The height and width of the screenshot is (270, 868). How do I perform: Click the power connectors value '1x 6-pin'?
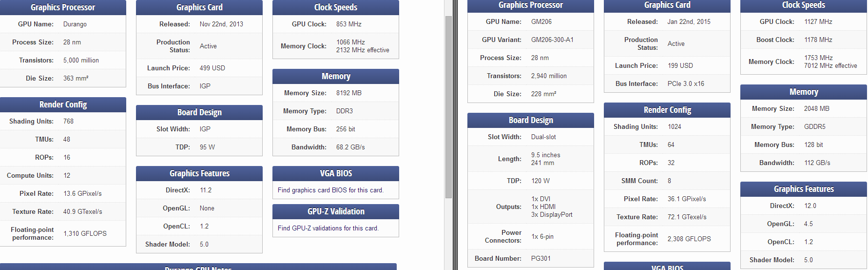(542, 236)
